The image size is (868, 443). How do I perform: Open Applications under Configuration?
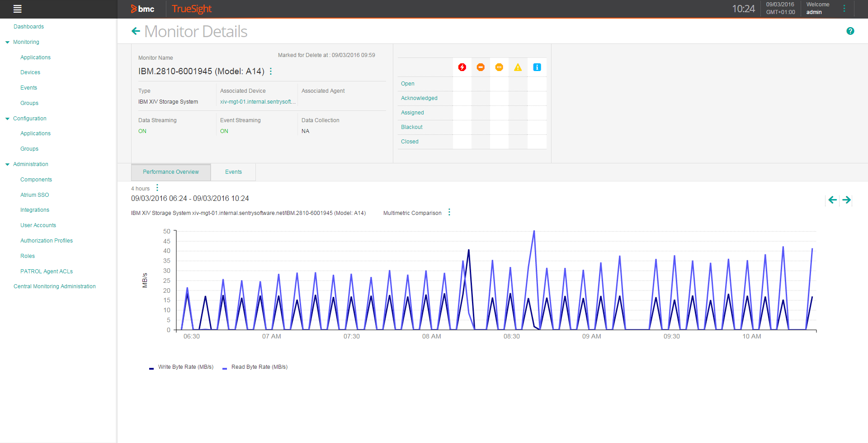click(35, 133)
